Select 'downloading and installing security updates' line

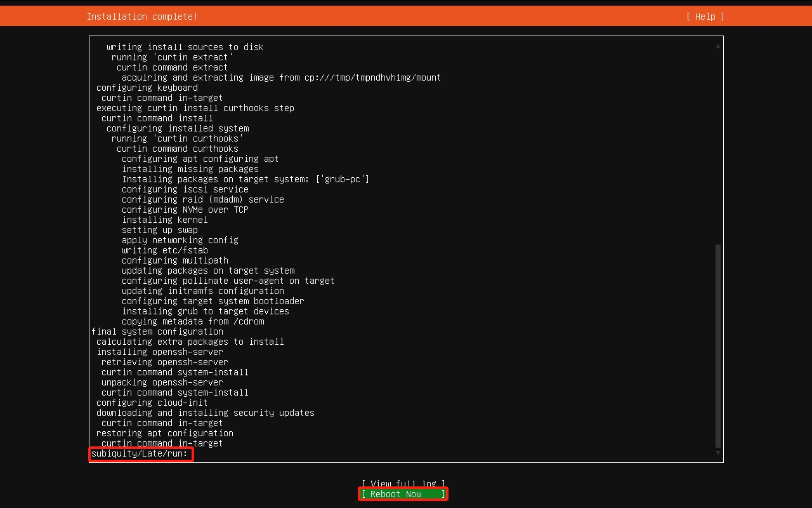(206, 413)
